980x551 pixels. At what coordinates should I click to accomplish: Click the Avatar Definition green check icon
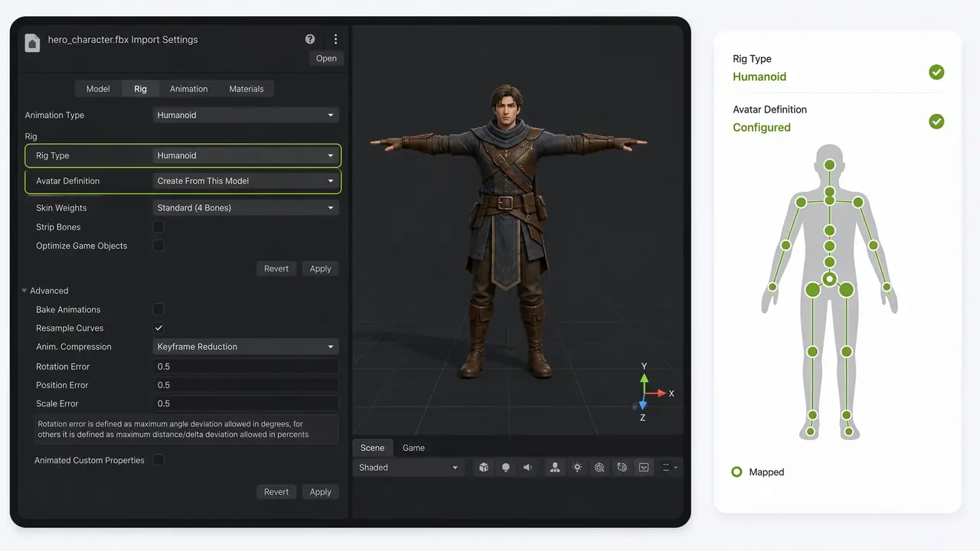click(936, 122)
